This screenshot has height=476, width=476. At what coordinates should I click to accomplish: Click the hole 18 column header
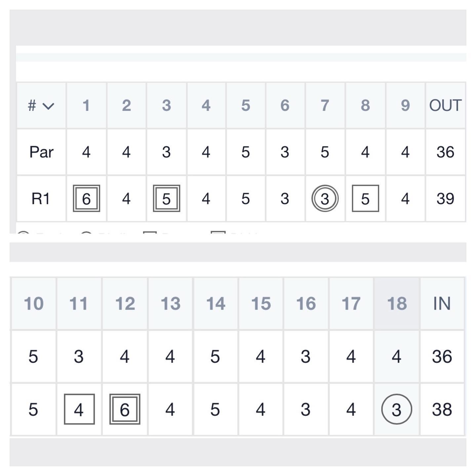tap(397, 303)
